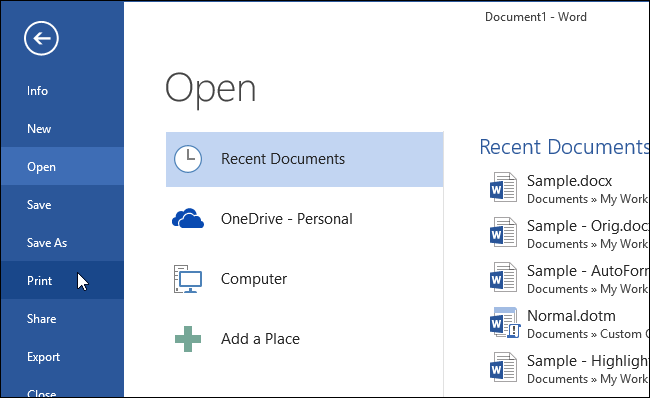Click the Document1 - Word window title
The width and height of the screenshot is (650, 398).
(536, 17)
